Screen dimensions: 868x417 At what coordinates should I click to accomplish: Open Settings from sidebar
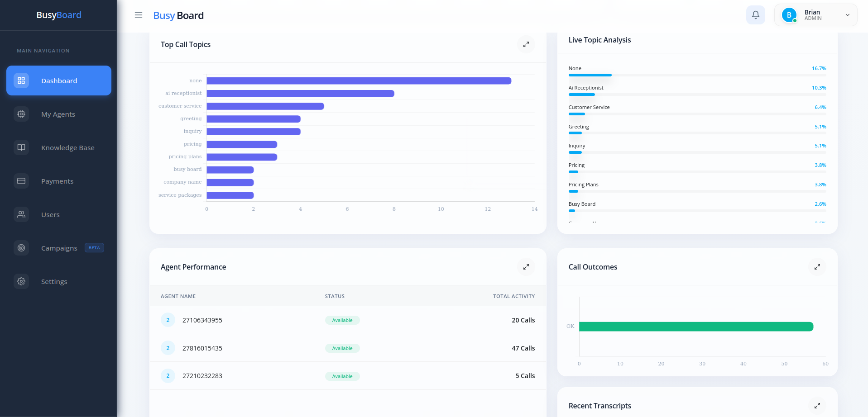click(x=59, y=281)
